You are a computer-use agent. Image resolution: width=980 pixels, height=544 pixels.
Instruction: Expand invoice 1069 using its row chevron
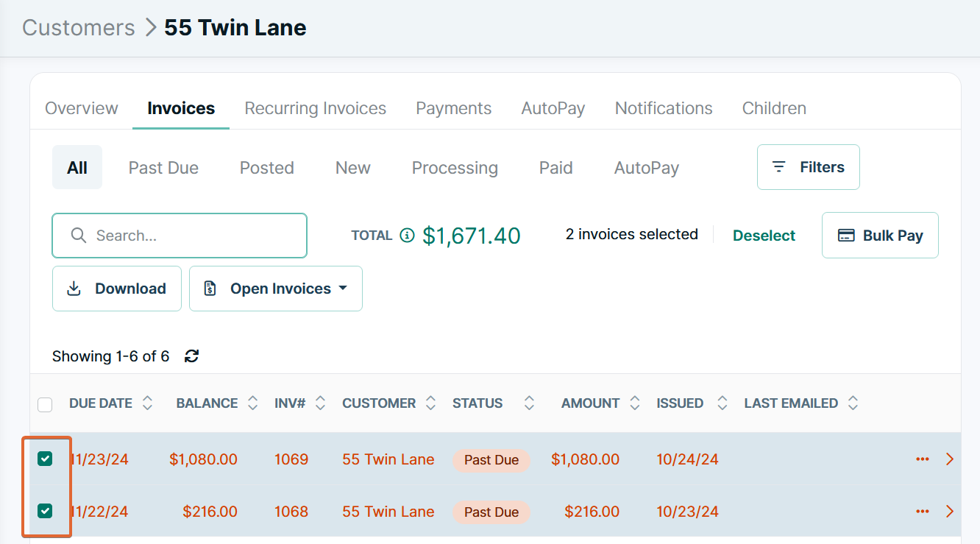pos(949,459)
